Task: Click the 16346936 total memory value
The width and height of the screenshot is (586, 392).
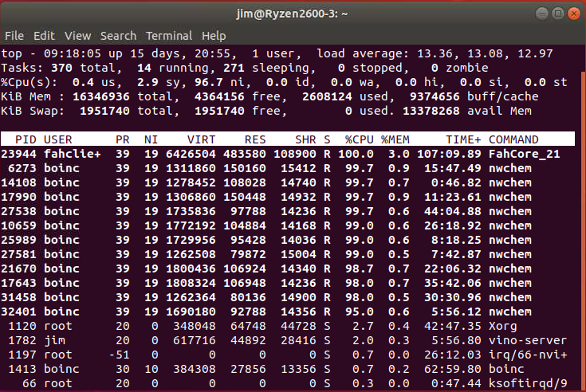Action: click(x=101, y=96)
